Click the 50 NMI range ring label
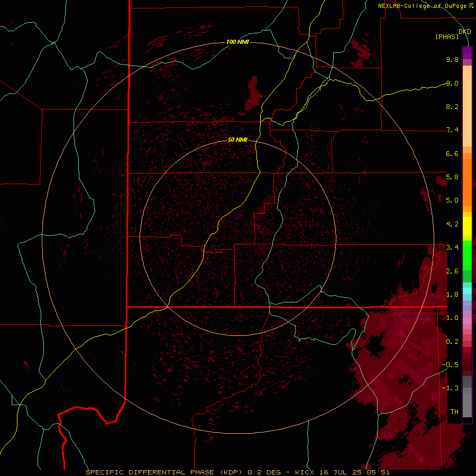Viewport: 476px width, 476px height. pos(237,140)
